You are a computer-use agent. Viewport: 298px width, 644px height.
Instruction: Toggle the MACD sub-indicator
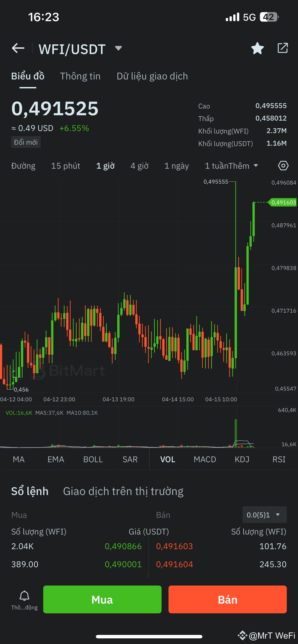(x=205, y=459)
